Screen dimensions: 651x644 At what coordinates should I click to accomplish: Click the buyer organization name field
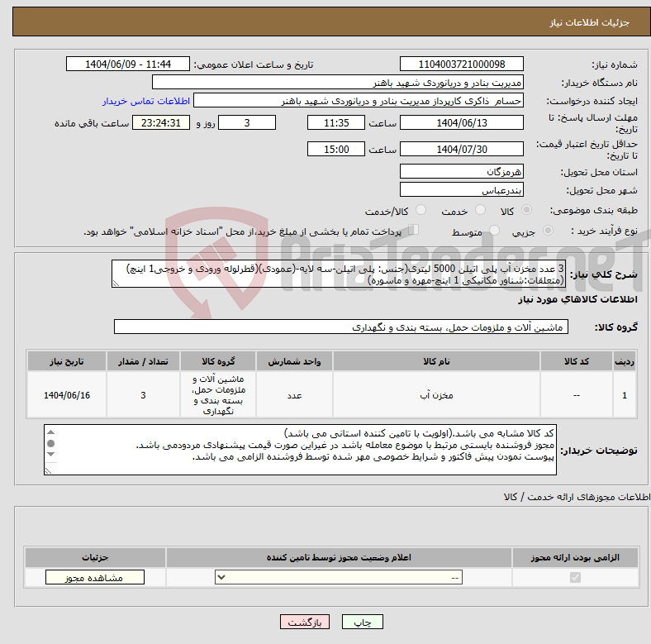click(x=338, y=83)
